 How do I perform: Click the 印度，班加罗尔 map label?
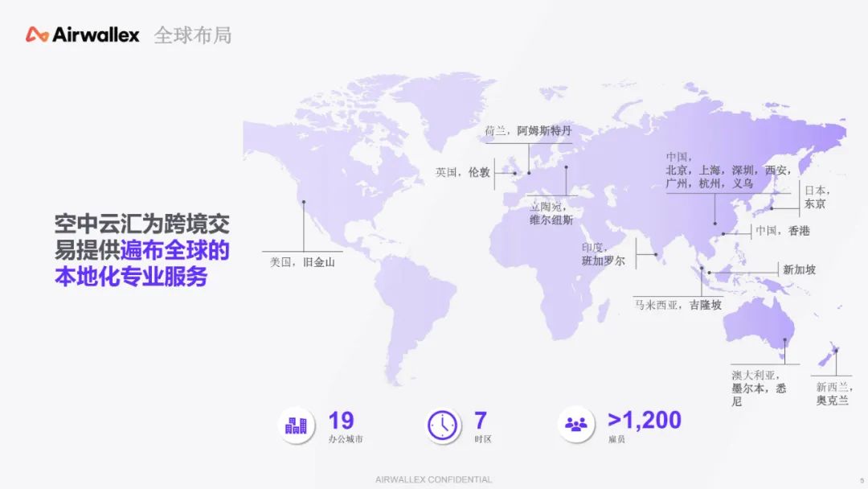pyautogui.click(x=604, y=254)
